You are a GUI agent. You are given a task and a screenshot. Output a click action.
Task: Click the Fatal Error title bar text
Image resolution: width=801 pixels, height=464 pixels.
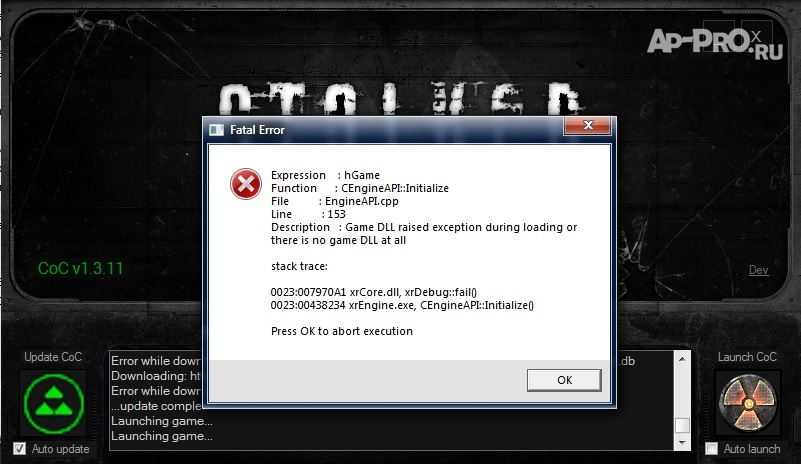coord(257,130)
